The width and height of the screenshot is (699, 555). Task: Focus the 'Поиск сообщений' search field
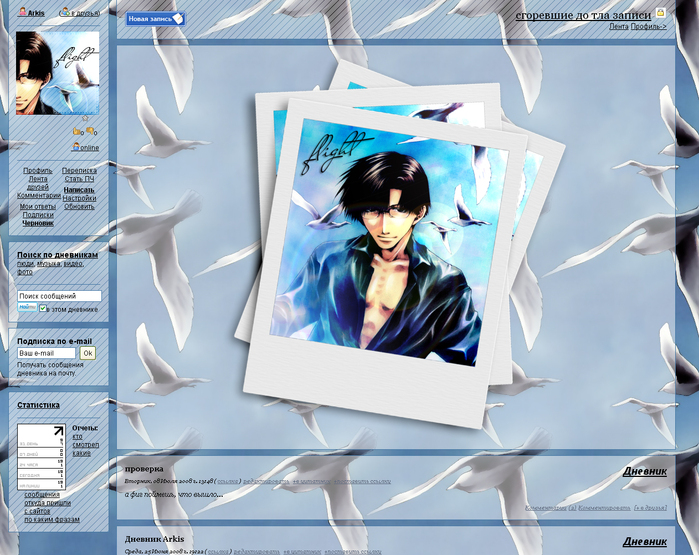pyautogui.click(x=59, y=296)
